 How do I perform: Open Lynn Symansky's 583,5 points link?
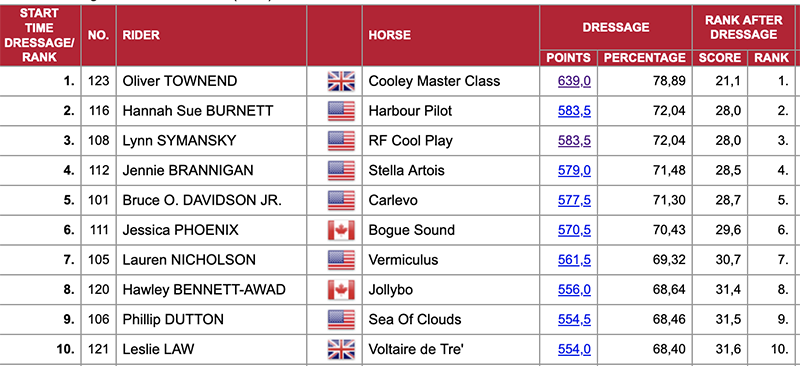click(x=574, y=140)
